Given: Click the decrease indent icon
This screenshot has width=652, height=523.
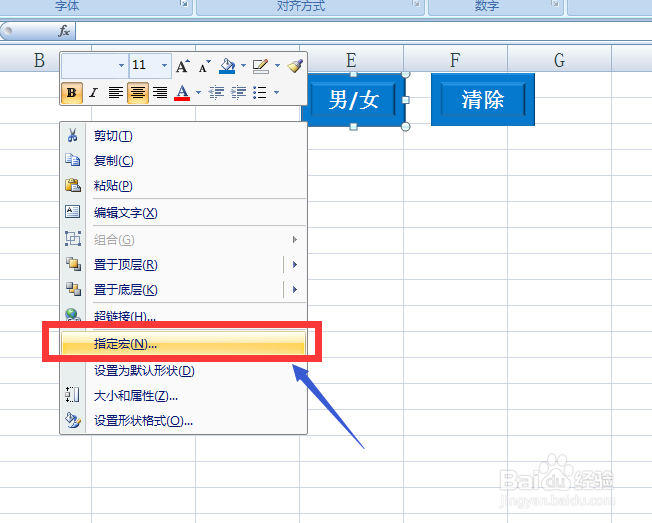Looking at the screenshot, I should coord(216,92).
